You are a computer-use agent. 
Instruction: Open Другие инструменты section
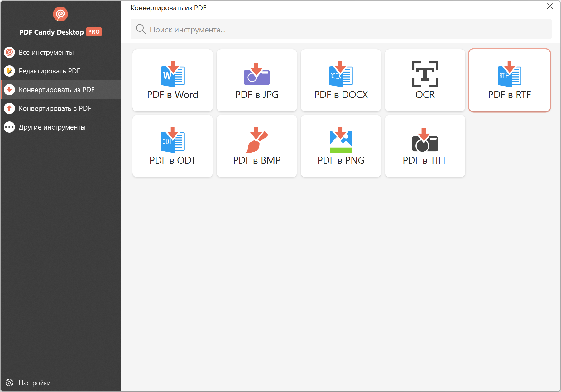(61, 127)
